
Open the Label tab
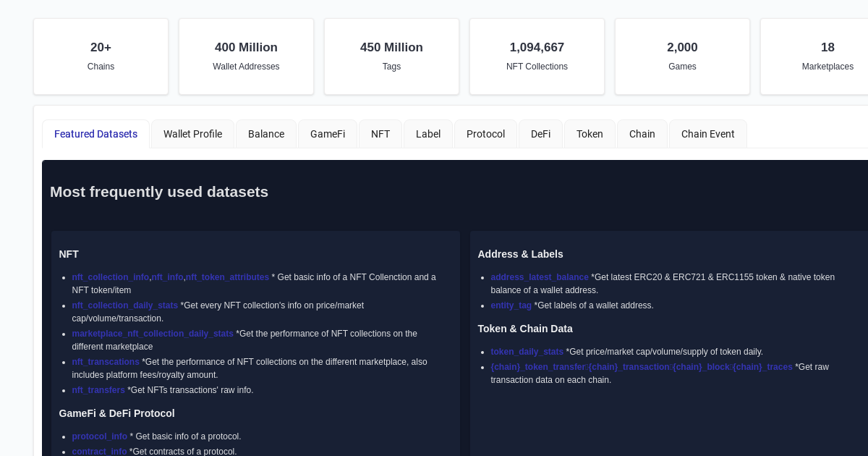pyautogui.click(x=428, y=134)
